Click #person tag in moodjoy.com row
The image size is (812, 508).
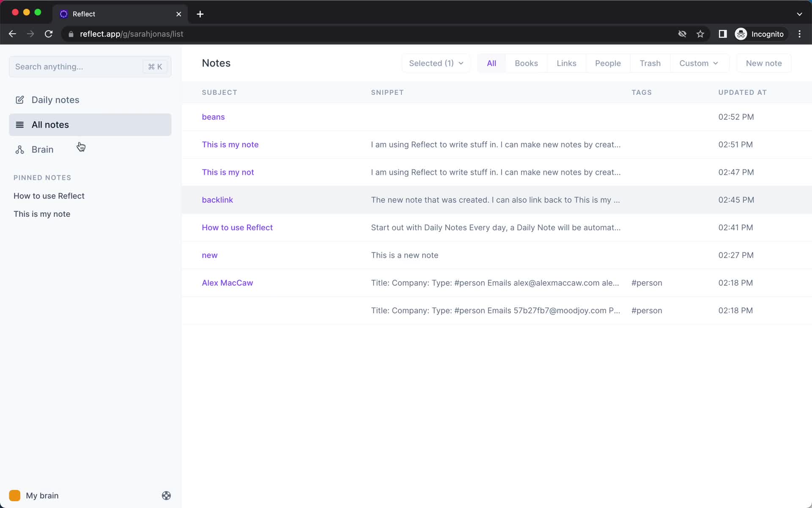pyautogui.click(x=647, y=311)
